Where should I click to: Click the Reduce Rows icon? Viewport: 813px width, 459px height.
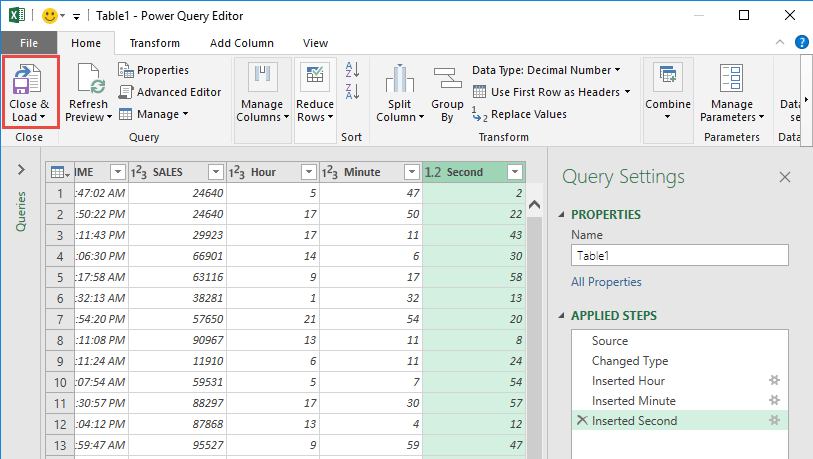click(x=314, y=77)
